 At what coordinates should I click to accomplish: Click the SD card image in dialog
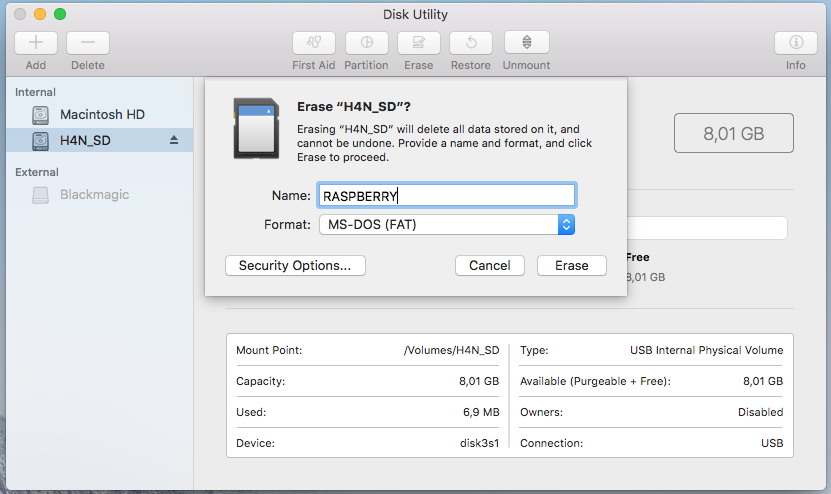[257, 128]
